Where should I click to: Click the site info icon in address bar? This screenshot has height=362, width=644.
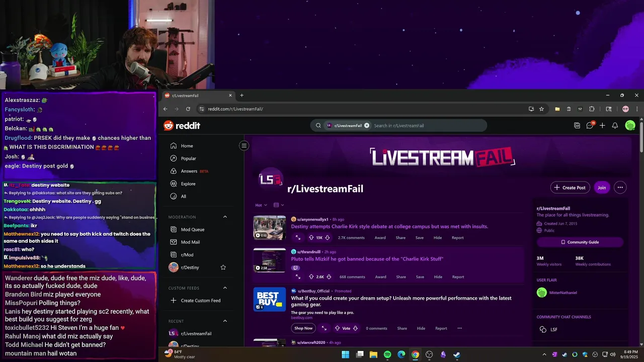(x=201, y=109)
